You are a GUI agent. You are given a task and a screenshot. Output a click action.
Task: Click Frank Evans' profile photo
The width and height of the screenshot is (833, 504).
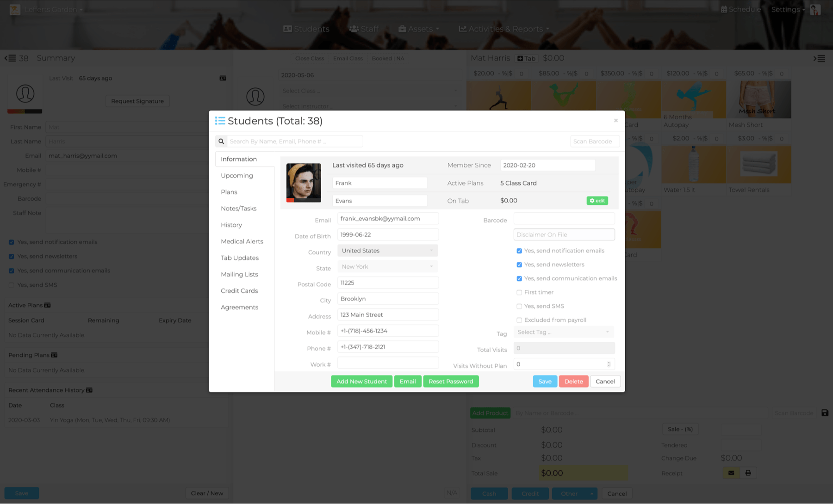[x=304, y=183]
